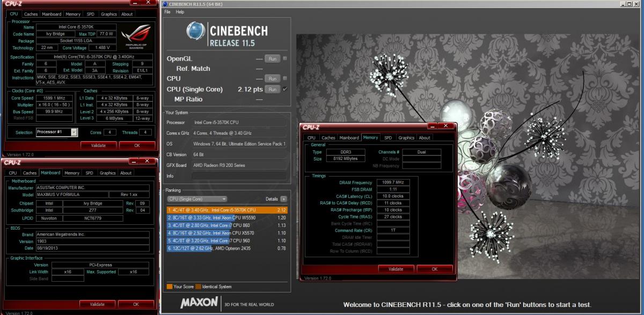
Task: Select Graphics tab in Mainboard CPU-Z window
Action: click(107, 173)
